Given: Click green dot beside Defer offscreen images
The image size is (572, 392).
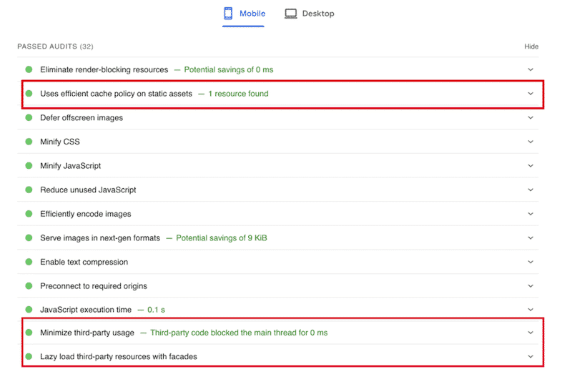Looking at the screenshot, I should tap(29, 117).
